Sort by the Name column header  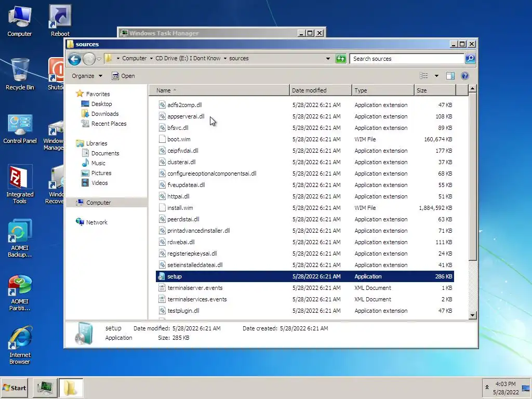coord(219,90)
